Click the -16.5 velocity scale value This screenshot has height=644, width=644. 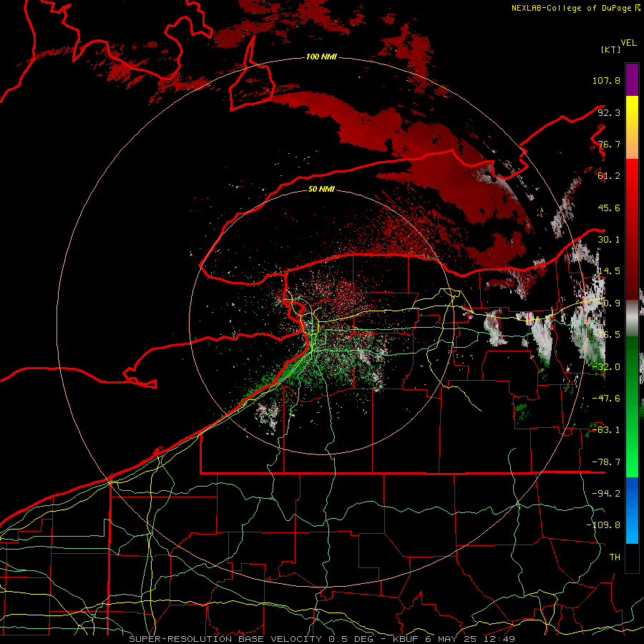[x=606, y=335]
